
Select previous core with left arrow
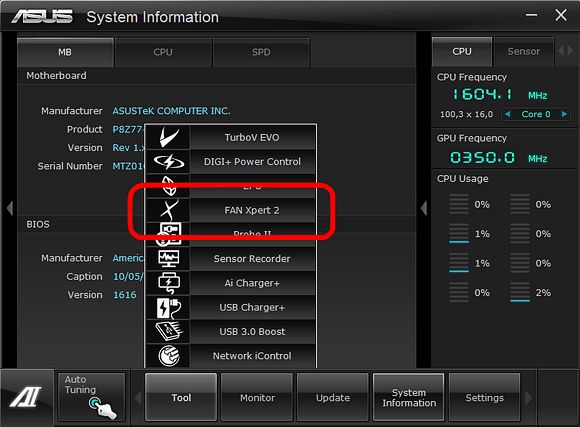508,114
